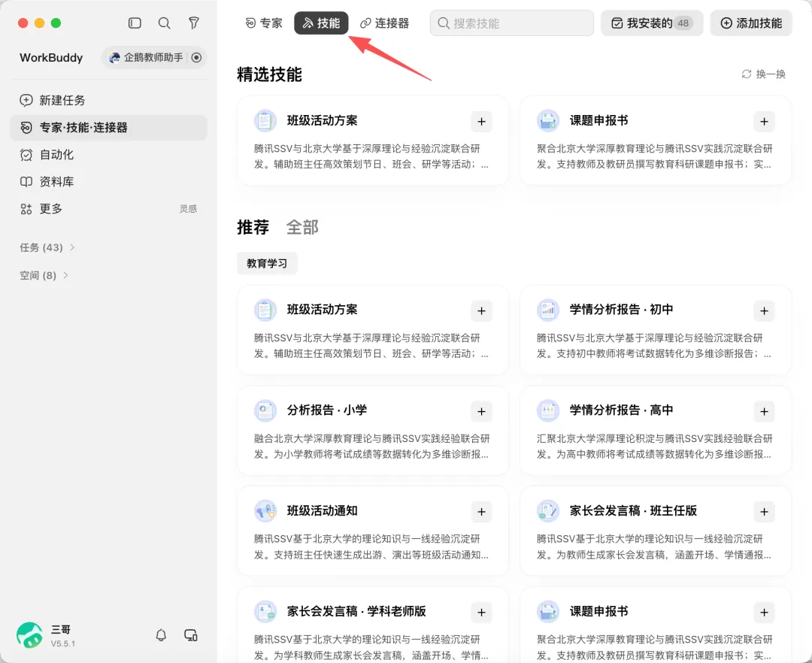
Task: Open the 分析报告·小学 title
Action: [x=327, y=410]
